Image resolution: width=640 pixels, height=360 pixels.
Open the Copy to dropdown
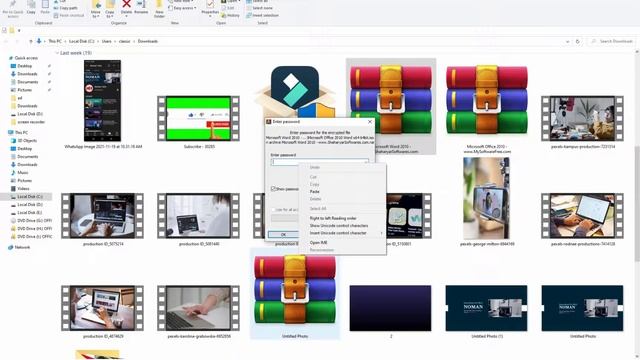coord(110,9)
